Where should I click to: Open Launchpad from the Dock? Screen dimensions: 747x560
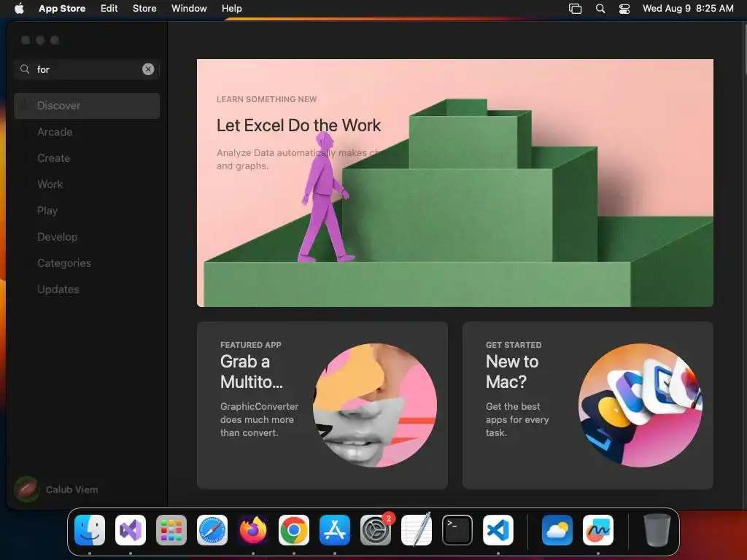pyautogui.click(x=171, y=530)
